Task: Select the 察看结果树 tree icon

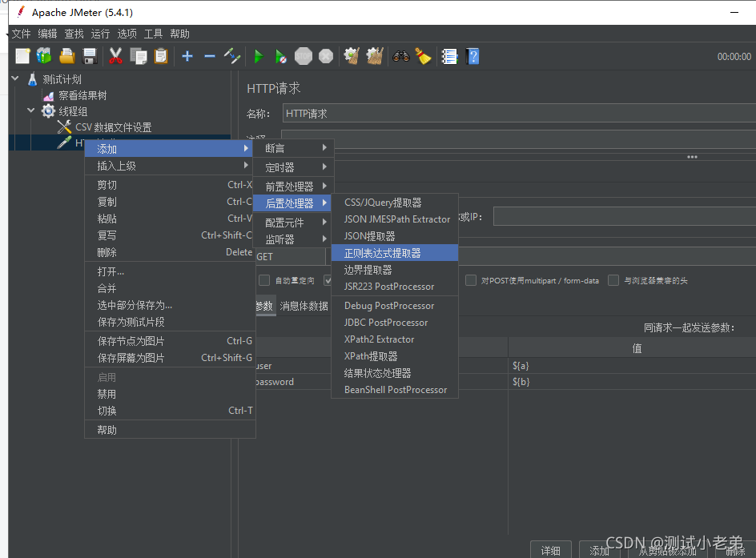Action: click(49, 95)
